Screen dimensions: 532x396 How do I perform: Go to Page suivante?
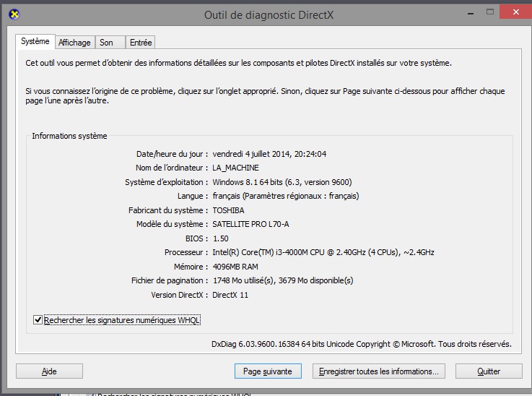[268, 371]
